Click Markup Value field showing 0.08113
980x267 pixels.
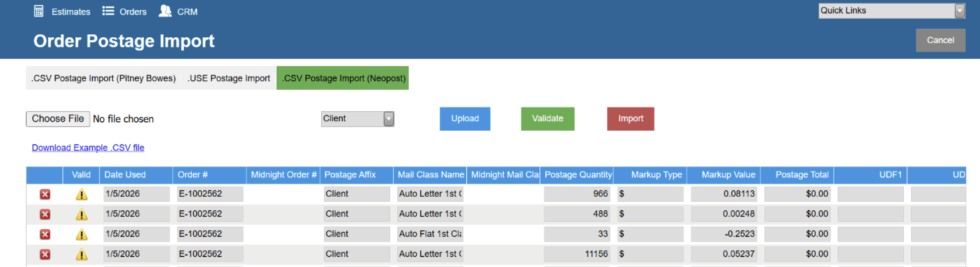click(724, 194)
